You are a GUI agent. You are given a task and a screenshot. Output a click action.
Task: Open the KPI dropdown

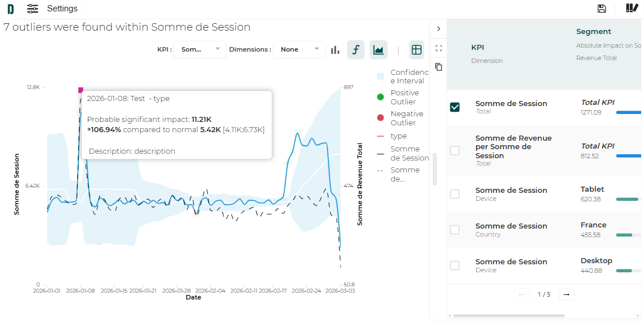tap(200, 50)
